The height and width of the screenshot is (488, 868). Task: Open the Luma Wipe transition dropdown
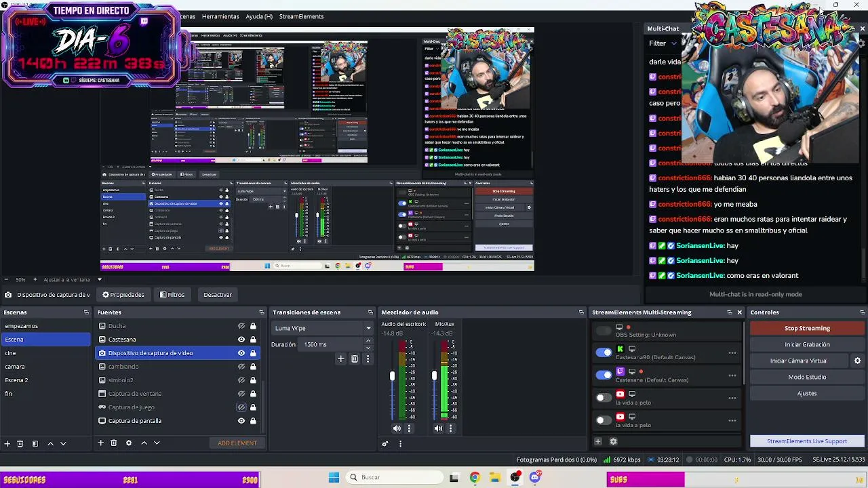click(322, 328)
